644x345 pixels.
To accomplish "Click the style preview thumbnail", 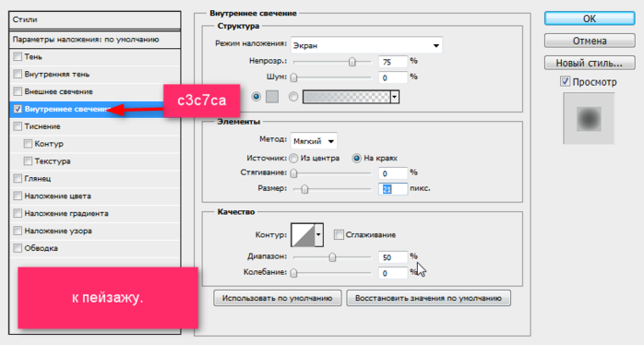I will point(589,118).
